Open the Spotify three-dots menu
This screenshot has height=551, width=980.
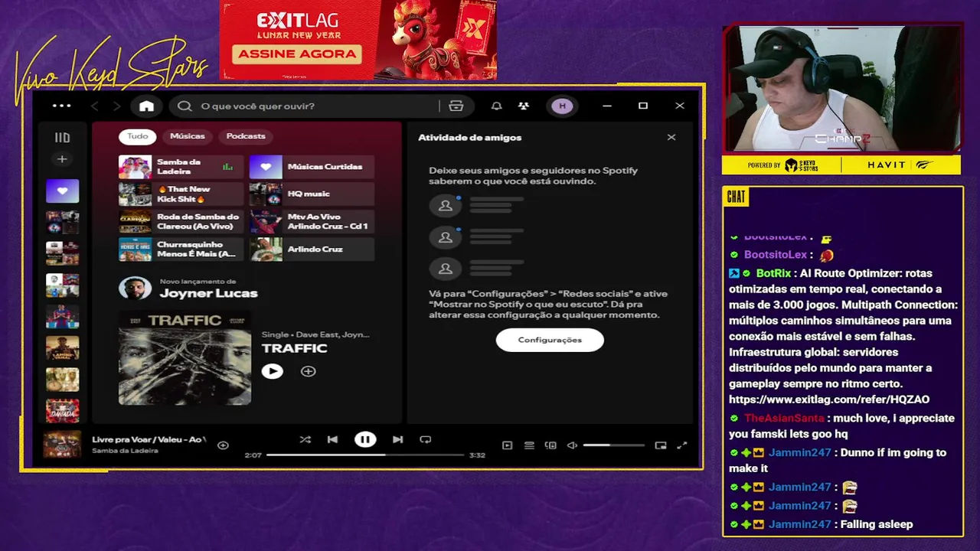tap(61, 106)
